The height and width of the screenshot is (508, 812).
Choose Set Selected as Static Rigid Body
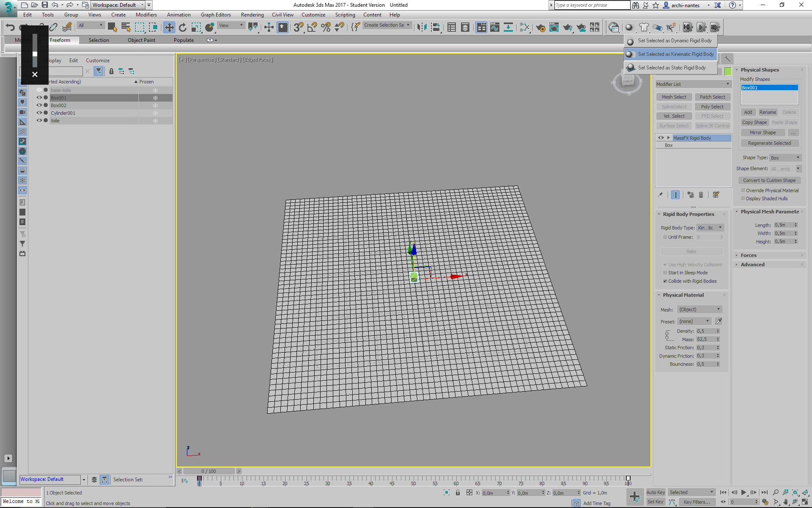pyautogui.click(x=672, y=68)
